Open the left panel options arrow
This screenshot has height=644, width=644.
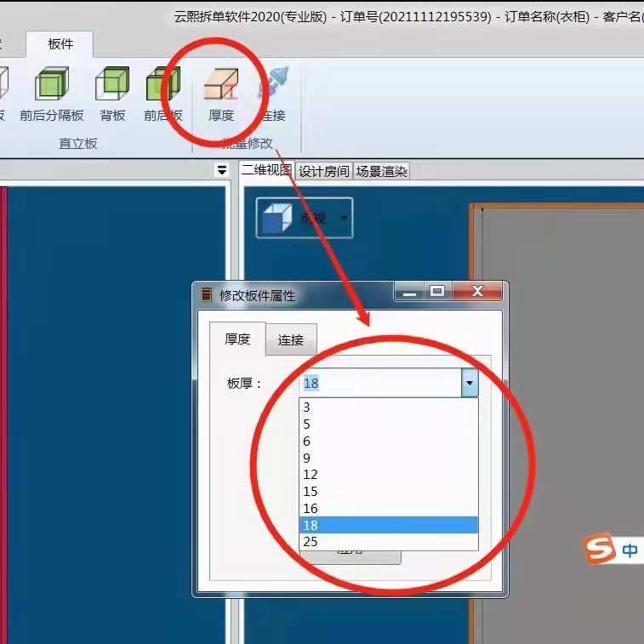tap(222, 170)
